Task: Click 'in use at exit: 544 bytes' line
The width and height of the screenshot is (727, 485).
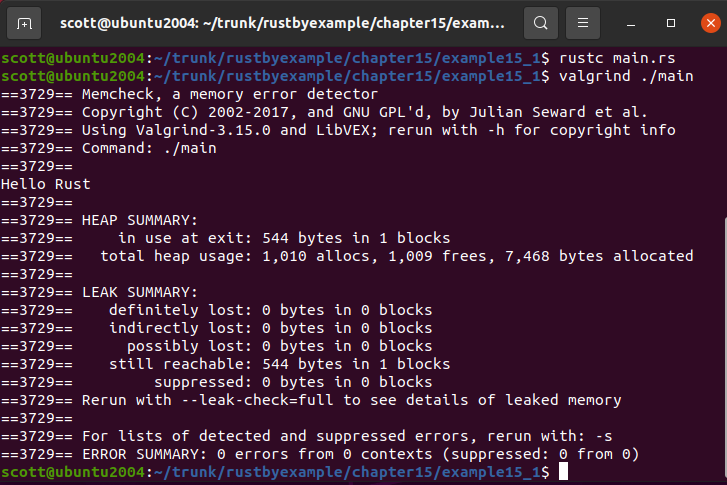Action: 225,238
